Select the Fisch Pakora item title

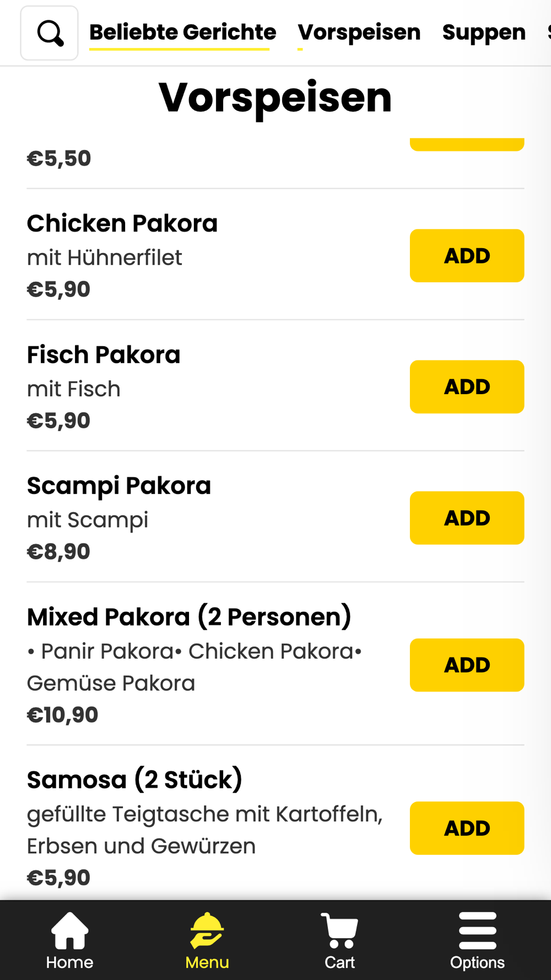[104, 354]
